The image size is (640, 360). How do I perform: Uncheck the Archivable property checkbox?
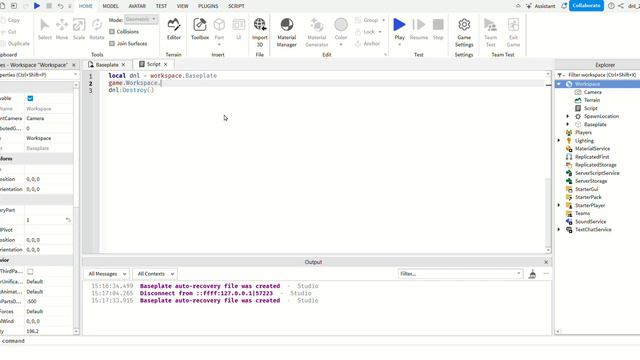coord(30,98)
